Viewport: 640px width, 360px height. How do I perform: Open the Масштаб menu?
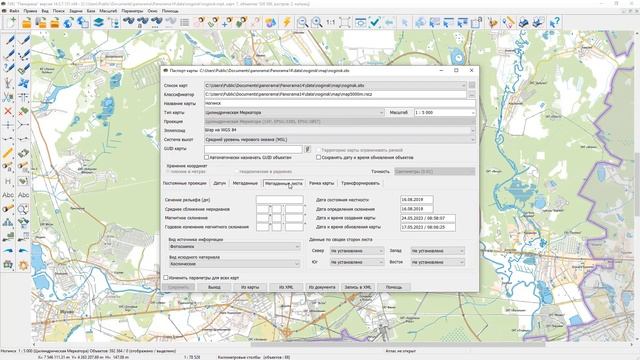click(x=108, y=11)
